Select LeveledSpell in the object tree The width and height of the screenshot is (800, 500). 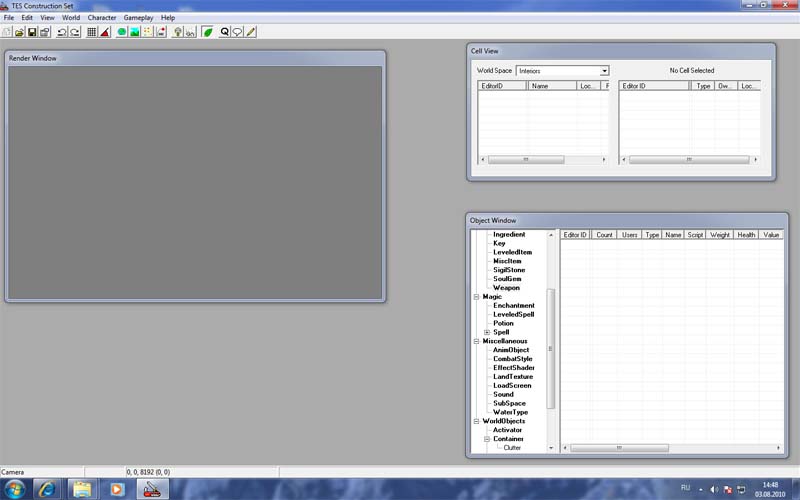coord(513,314)
